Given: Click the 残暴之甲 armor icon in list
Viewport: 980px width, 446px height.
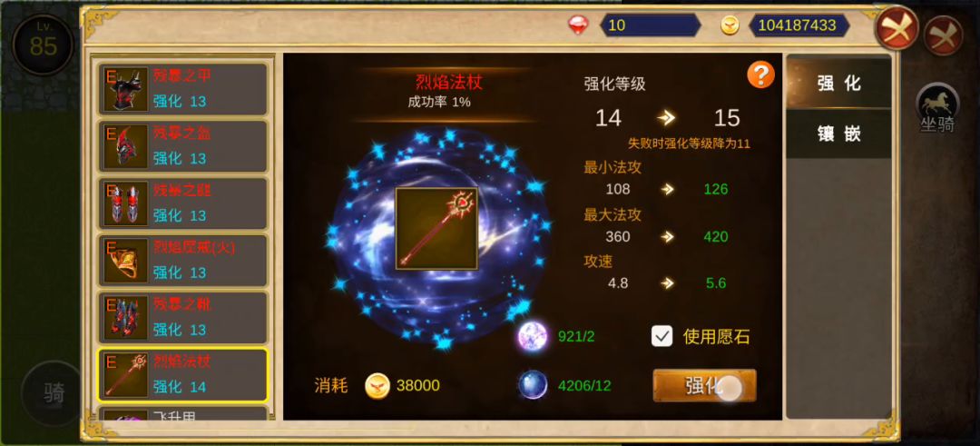Looking at the screenshot, I should pos(125,89).
